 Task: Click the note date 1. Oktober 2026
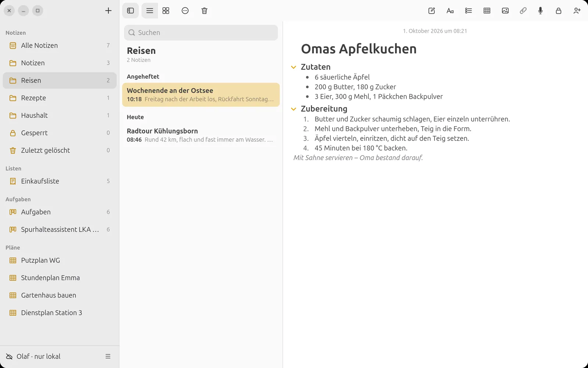pos(435,31)
